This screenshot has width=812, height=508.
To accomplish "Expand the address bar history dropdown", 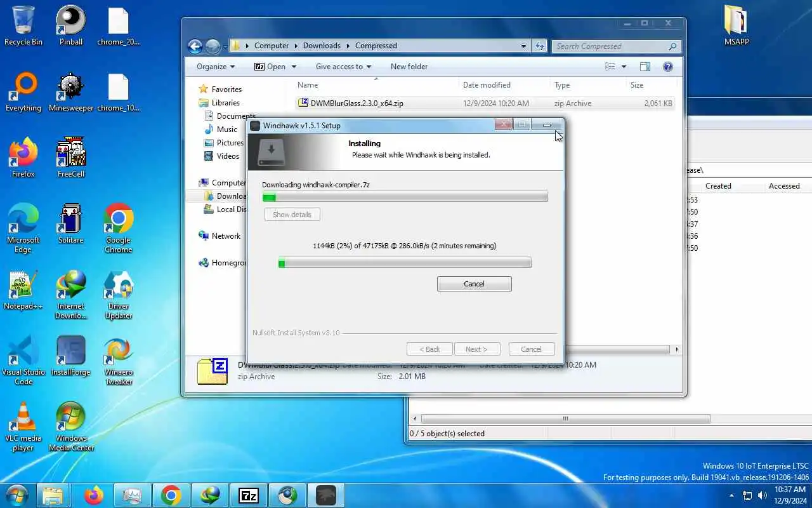I will (x=523, y=46).
